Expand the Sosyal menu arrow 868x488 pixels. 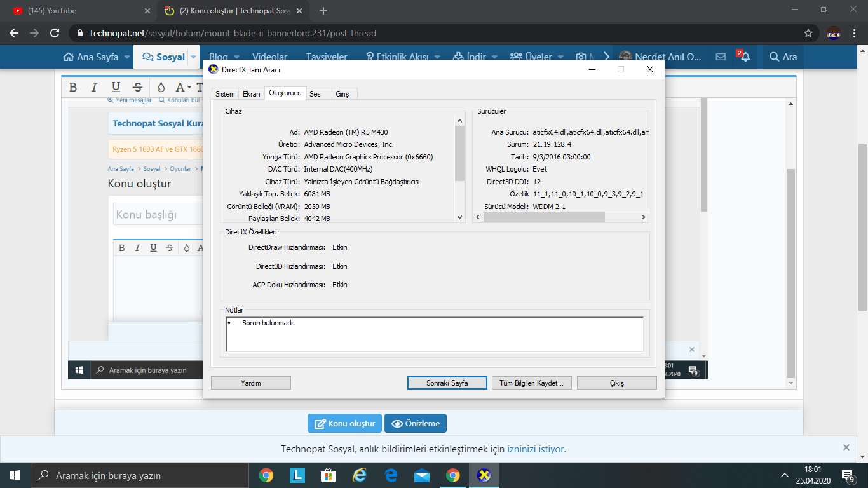pos(193,57)
